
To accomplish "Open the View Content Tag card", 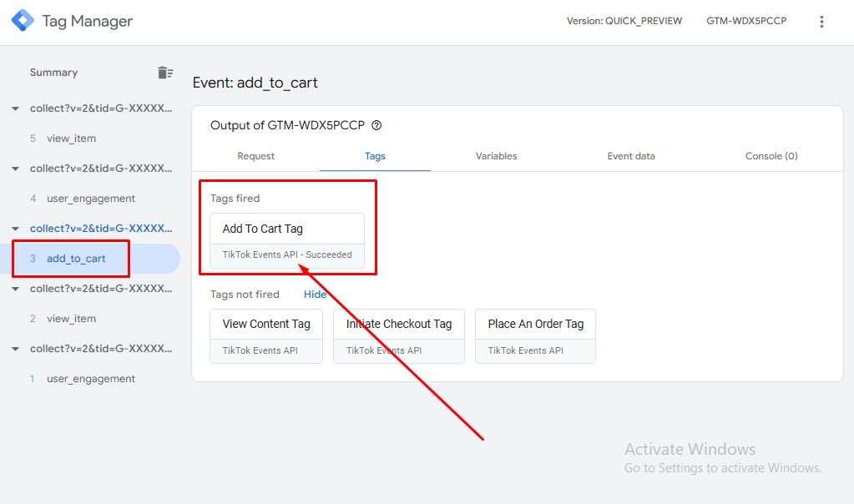I will pyautogui.click(x=266, y=336).
